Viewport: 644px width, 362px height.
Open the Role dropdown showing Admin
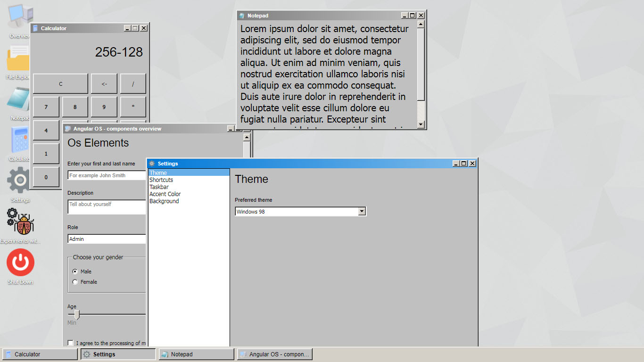107,239
